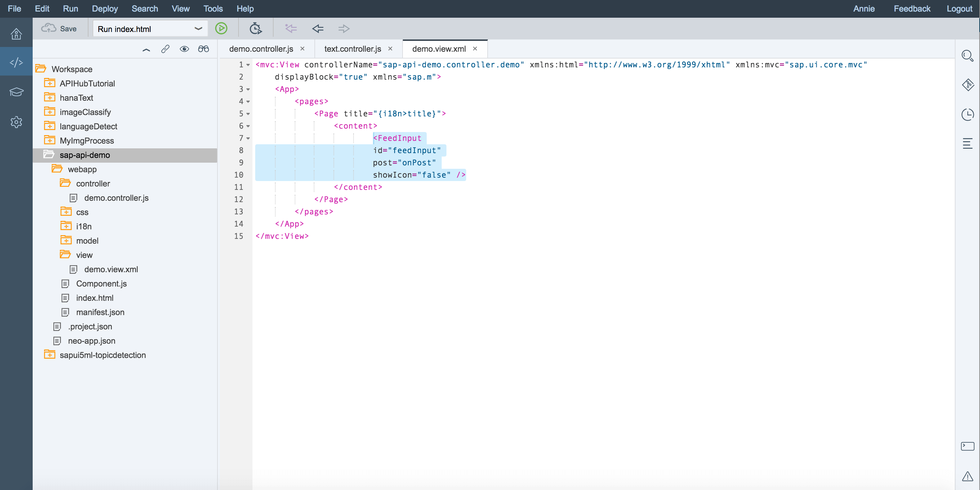This screenshot has width=980, height=490.
Task: Click the Annie user name
Action: [864, 9]
